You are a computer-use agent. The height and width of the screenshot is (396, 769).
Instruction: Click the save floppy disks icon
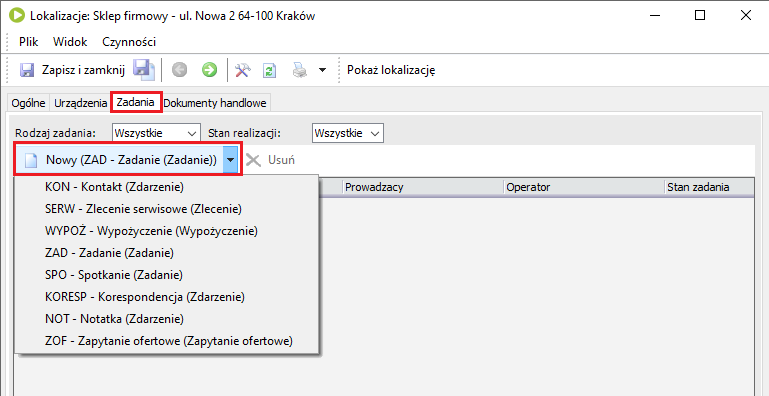point(143,70)
